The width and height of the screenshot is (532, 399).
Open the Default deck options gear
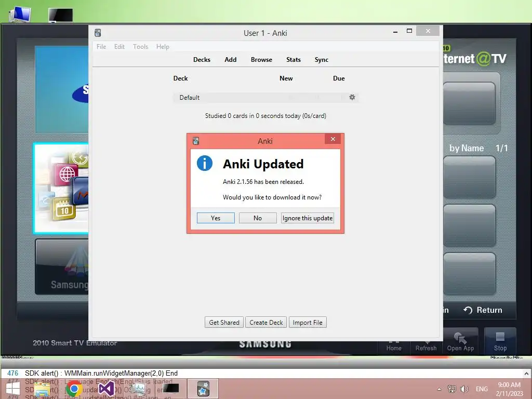pos(352,97)
